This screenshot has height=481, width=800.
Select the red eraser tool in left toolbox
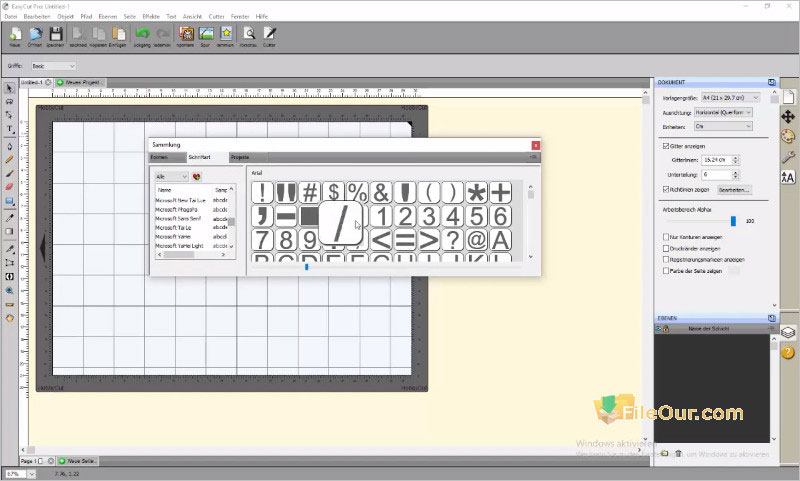click(x=9, y=187)
